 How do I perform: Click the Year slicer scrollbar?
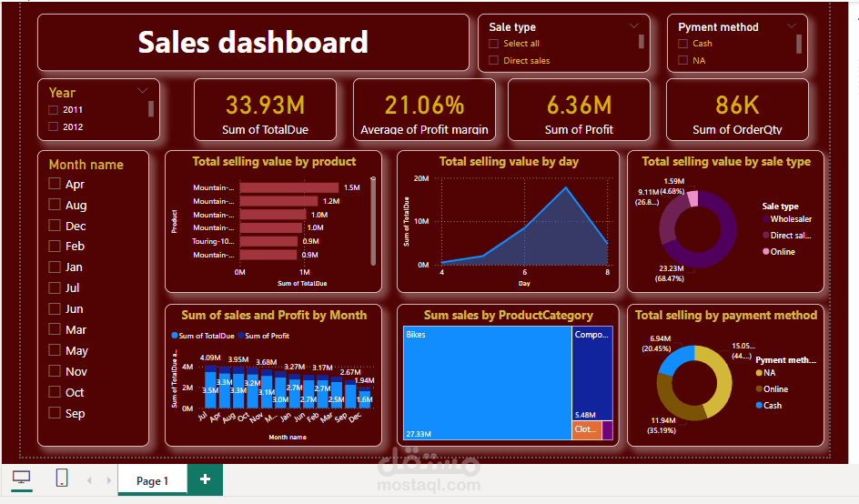point(151,108)
